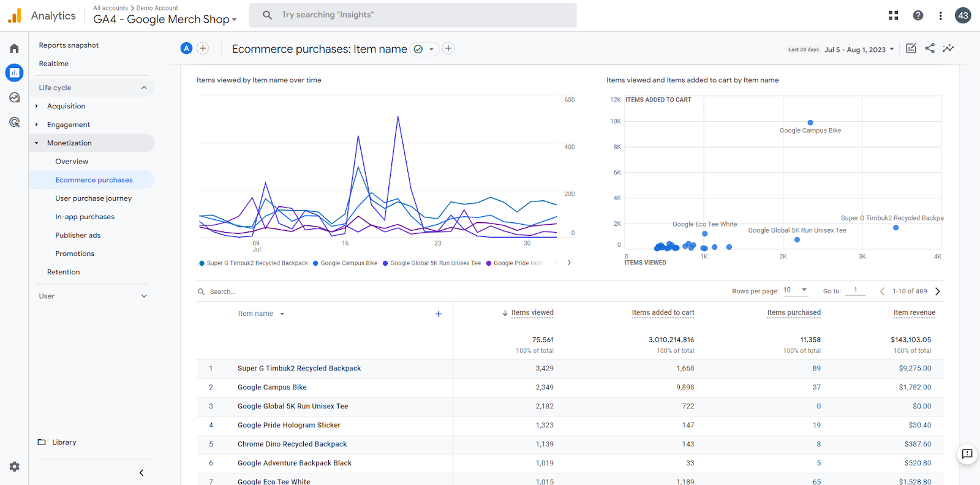
Task: Open the feedback chat icon
Action: [x=967, y=454]
